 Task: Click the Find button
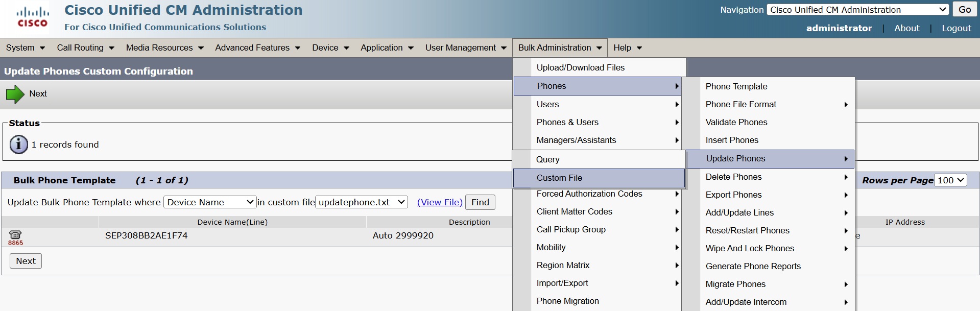[x=480, y=202]
